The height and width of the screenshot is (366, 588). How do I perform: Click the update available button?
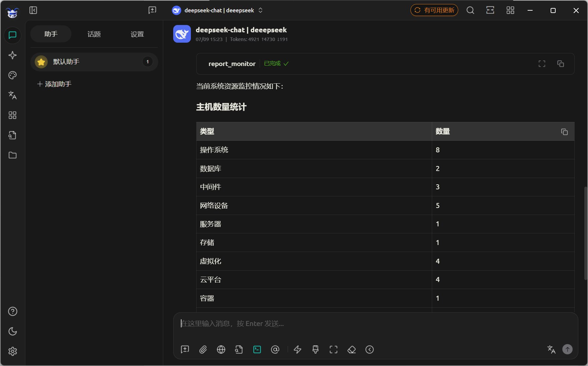click(434, 10)
